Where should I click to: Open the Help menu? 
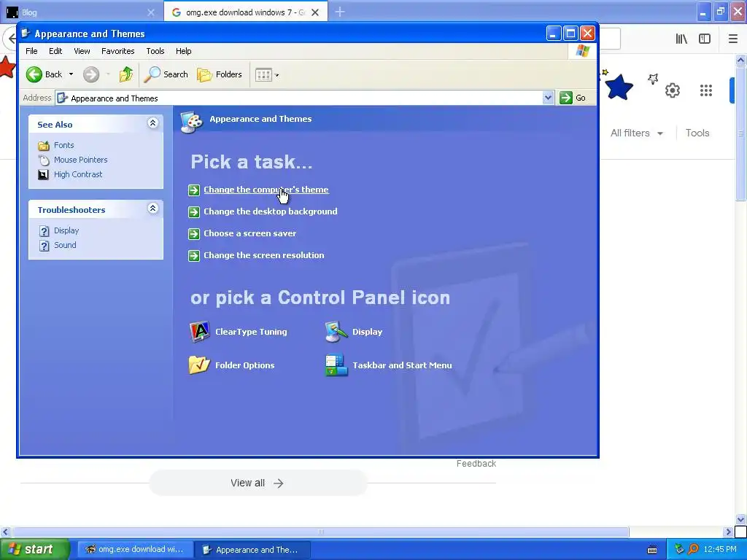183,51
